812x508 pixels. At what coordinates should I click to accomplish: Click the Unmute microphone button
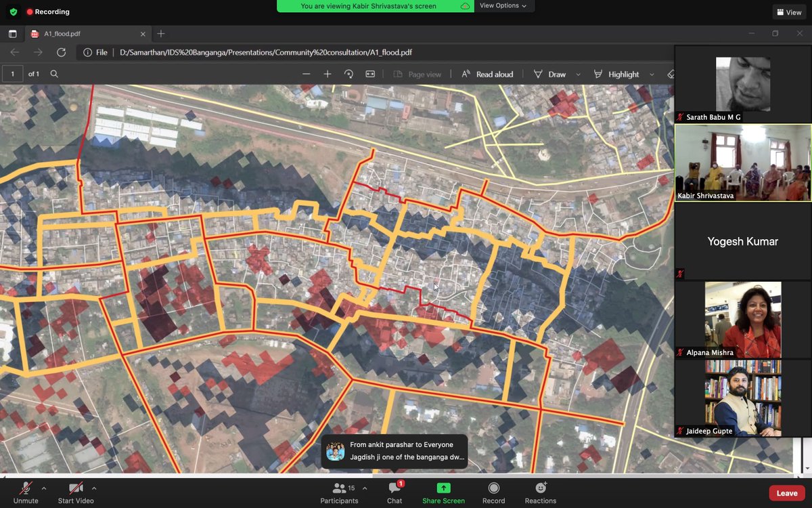point(26,492)
